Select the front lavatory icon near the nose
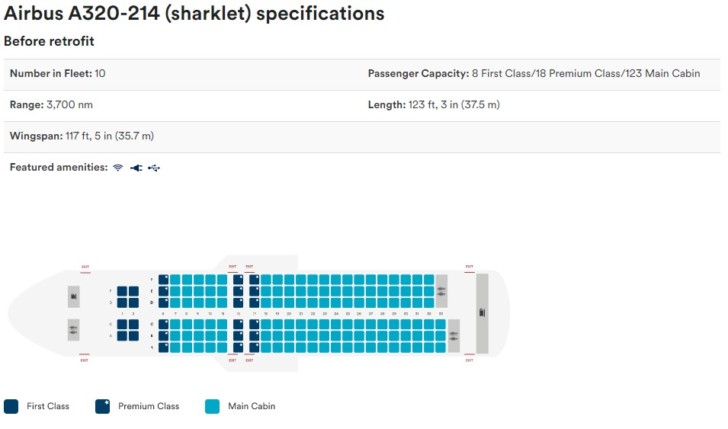 pos(74,330)
